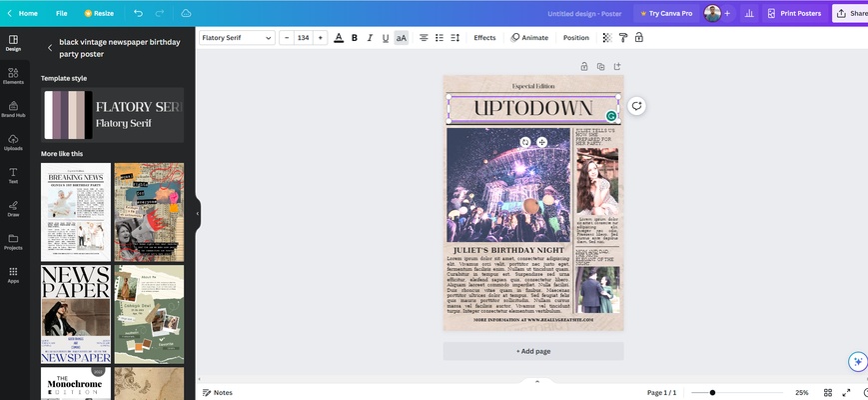This screenshot has height=400, width=868.
Task: Toggle bold formatting
Action: tap(355, 38)
